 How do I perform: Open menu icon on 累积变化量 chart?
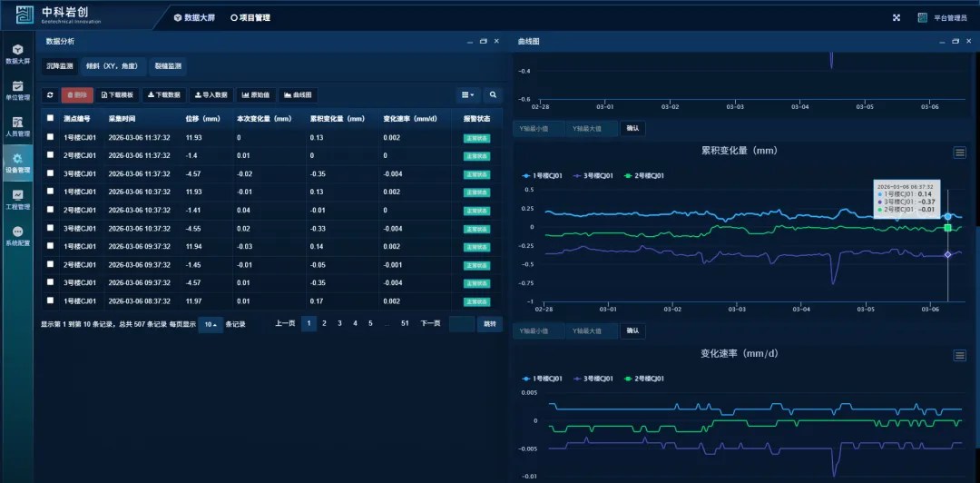[959, 153]
